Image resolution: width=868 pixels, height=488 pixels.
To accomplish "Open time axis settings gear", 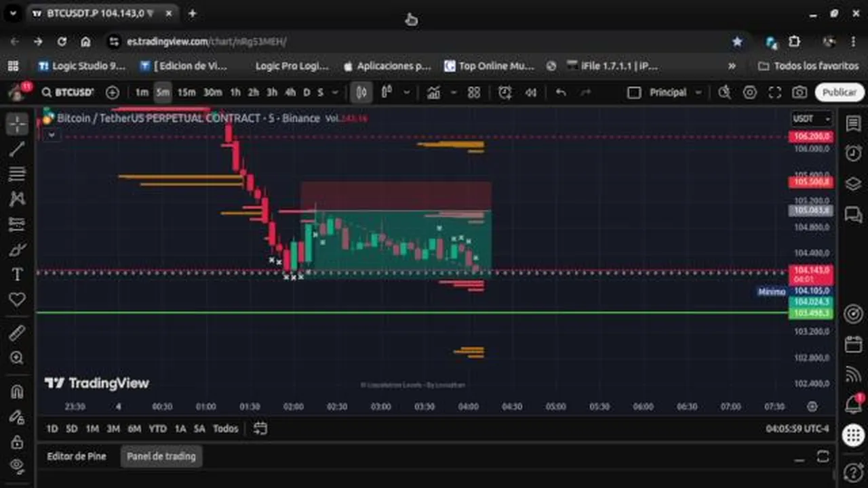I will 812,406.
